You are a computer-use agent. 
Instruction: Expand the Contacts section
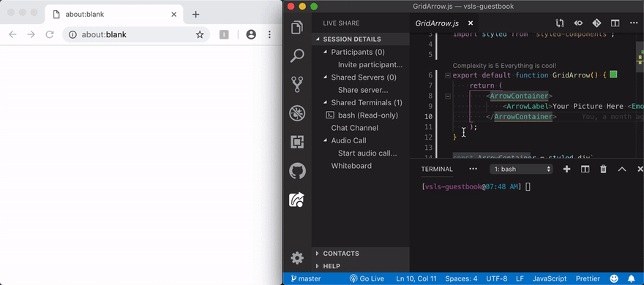[318, 254]
